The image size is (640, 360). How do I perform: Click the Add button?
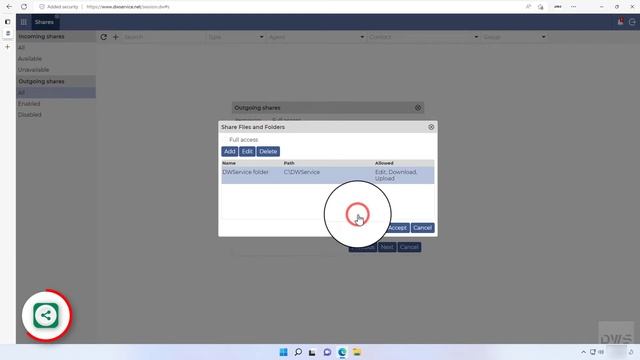pos(229,151)
